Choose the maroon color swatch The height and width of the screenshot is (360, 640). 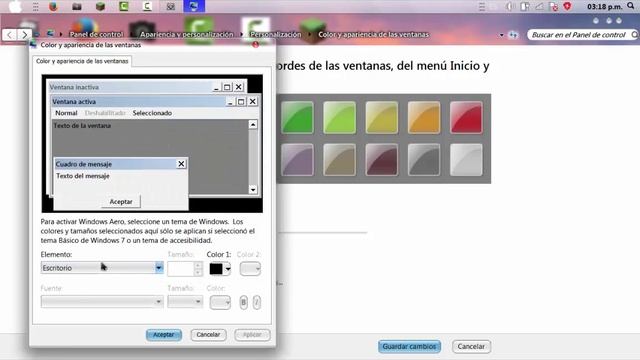[x=382, y=160]
